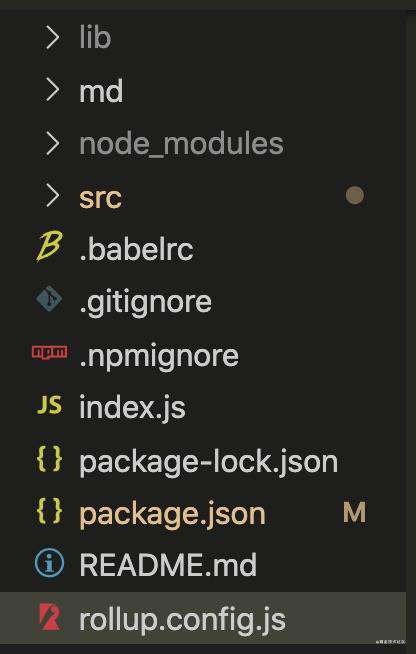Image resolution: width=416 pixels, height=654 pixels.
Task: Open README.md from the file list
Action: tap(168, 565)
